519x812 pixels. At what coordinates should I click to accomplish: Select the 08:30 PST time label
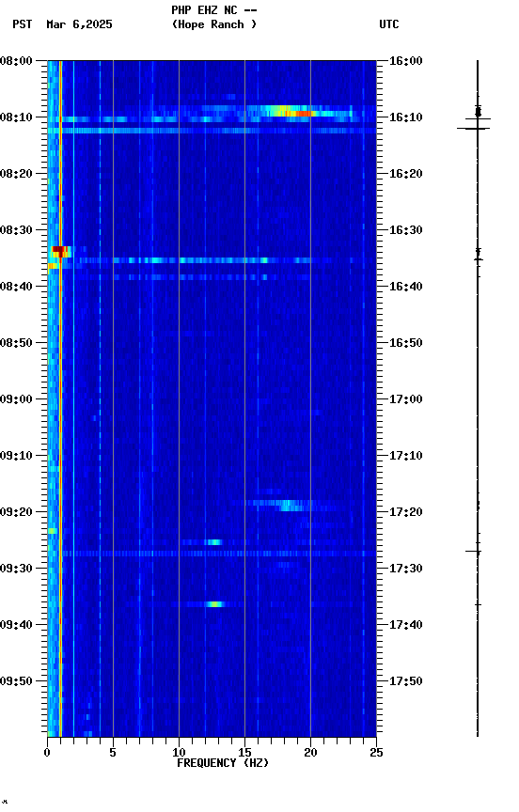(16, 230)
